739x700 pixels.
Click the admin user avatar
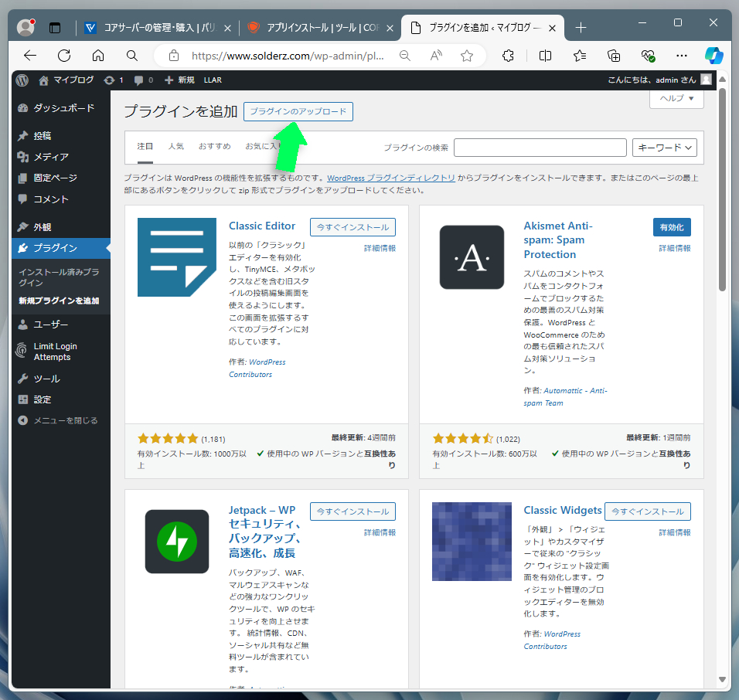tap(706, 80)
